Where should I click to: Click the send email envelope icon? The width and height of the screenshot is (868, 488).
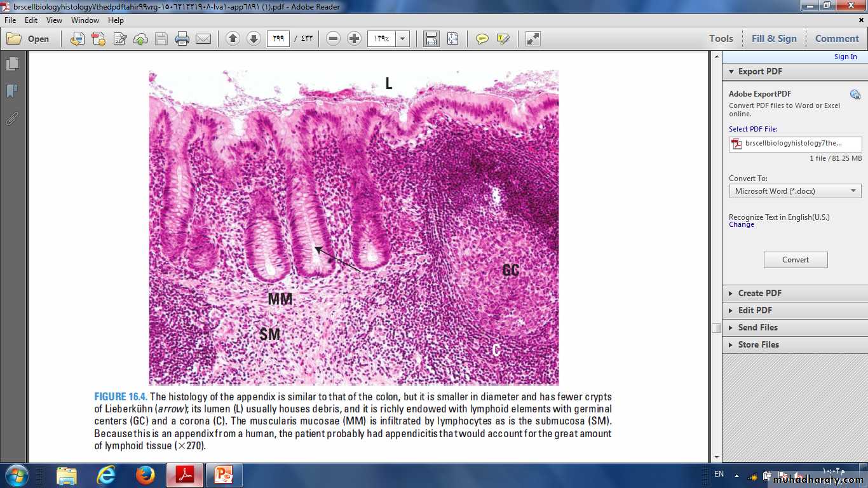(203, 39)
